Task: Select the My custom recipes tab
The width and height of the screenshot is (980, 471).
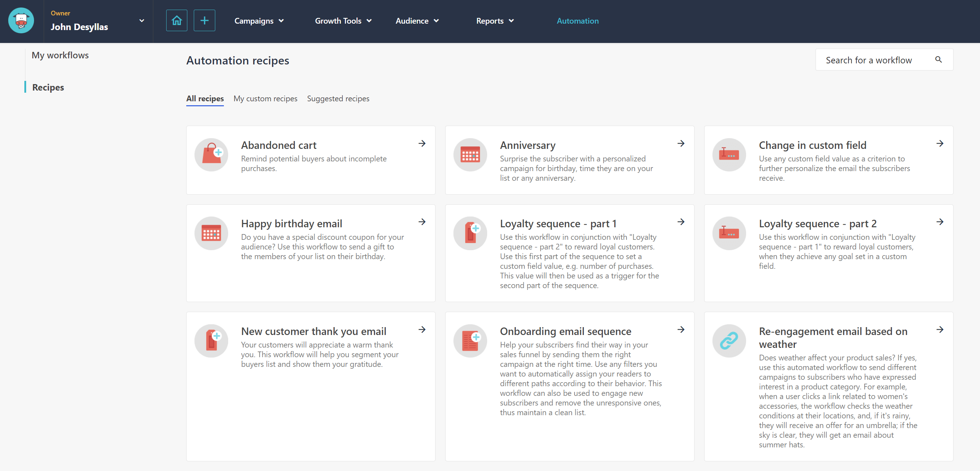Action: [x=266, y=98]
